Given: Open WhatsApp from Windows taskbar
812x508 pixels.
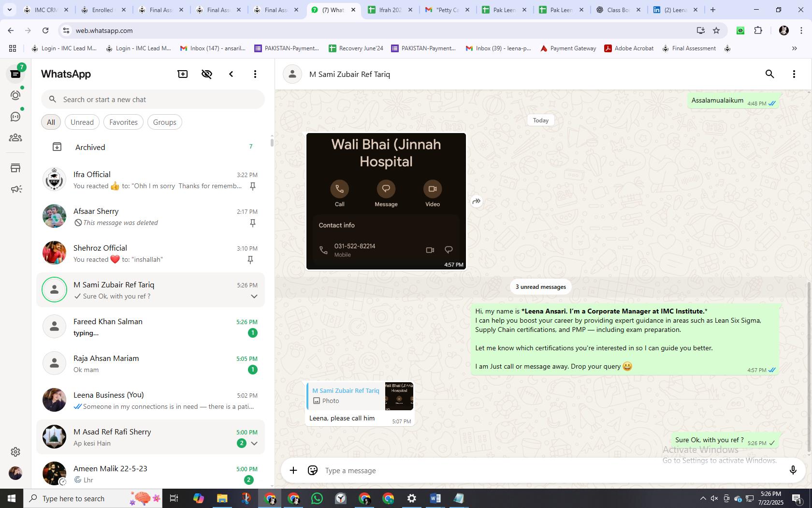Looking at the screenshot, I should click(x=317, y=498).
